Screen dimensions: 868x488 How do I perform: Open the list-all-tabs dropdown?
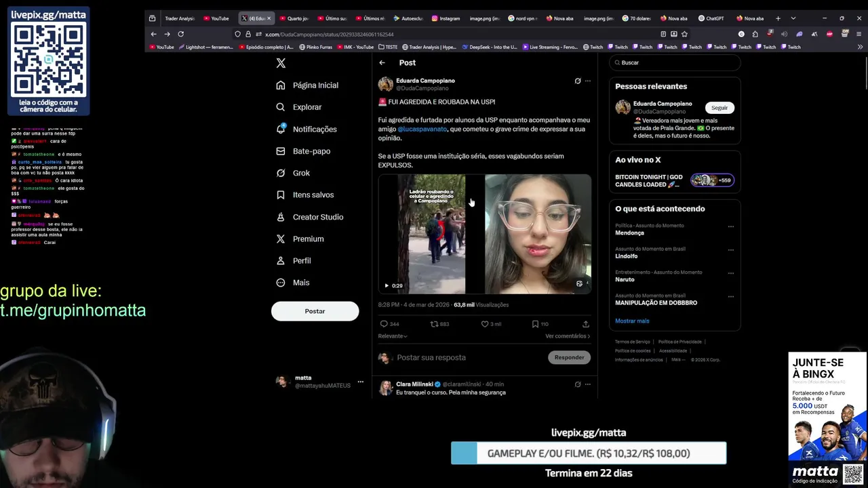point(793,18)
